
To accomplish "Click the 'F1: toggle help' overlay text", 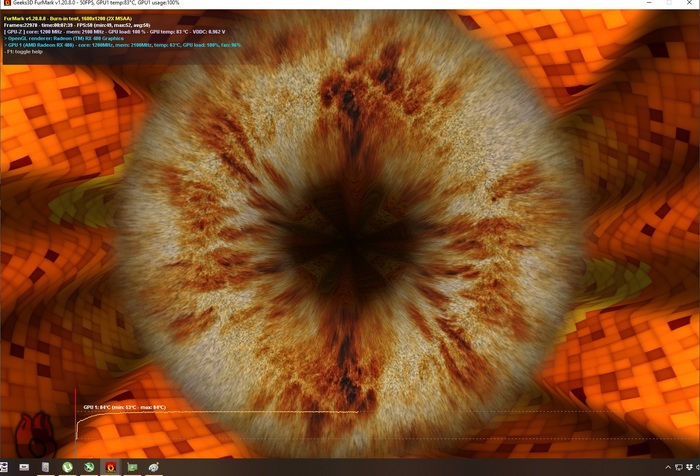I will tap(23, 52).
